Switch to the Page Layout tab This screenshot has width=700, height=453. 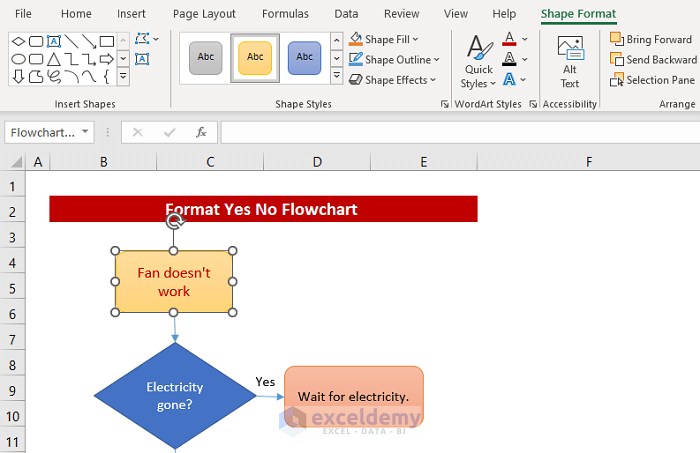click(x=204, y=14)
